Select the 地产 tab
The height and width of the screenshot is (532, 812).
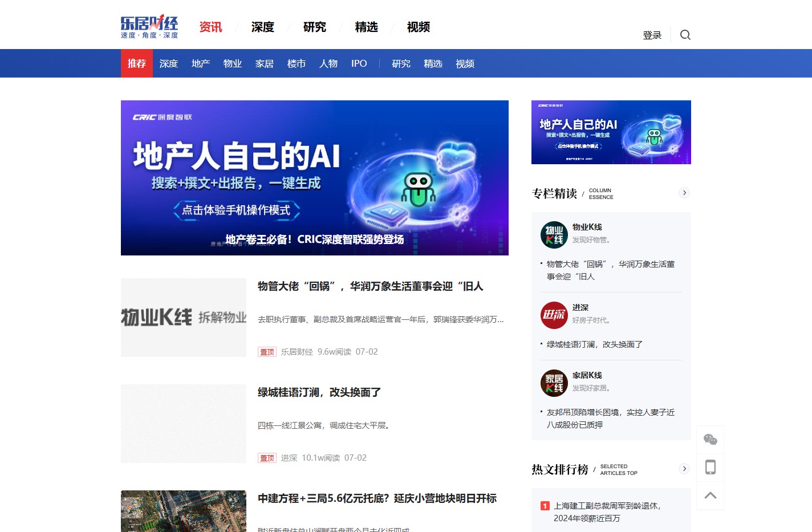[201, 63]
